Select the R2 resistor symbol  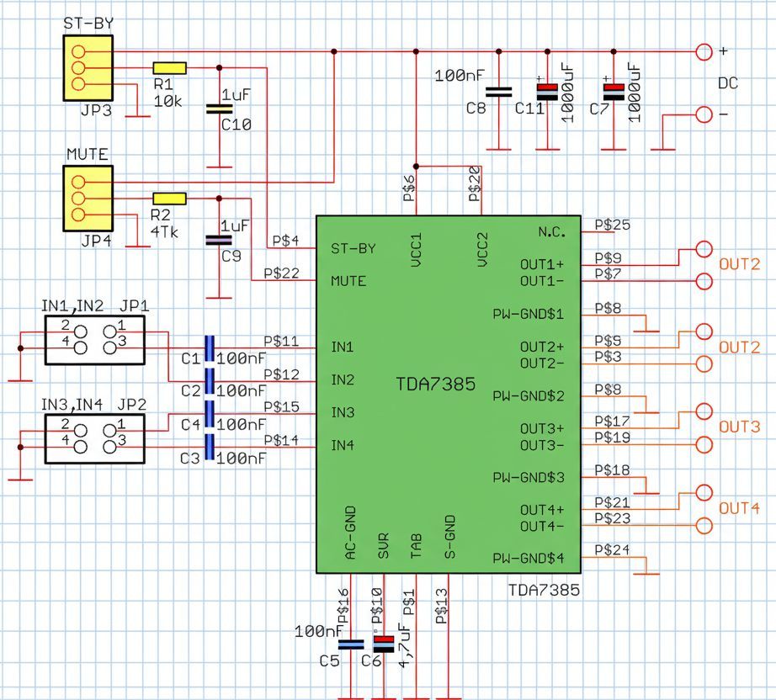(170, 199)
